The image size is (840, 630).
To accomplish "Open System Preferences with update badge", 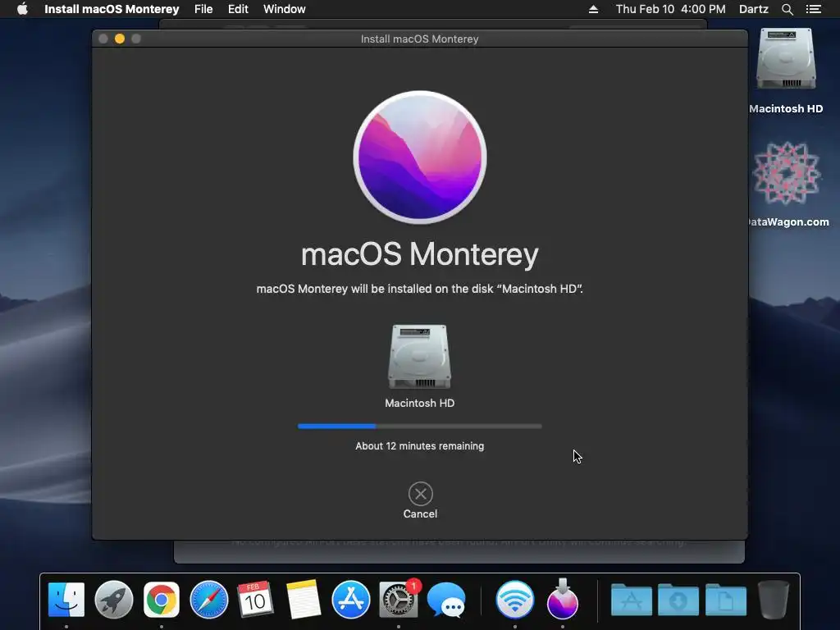I will pos(398,600).
